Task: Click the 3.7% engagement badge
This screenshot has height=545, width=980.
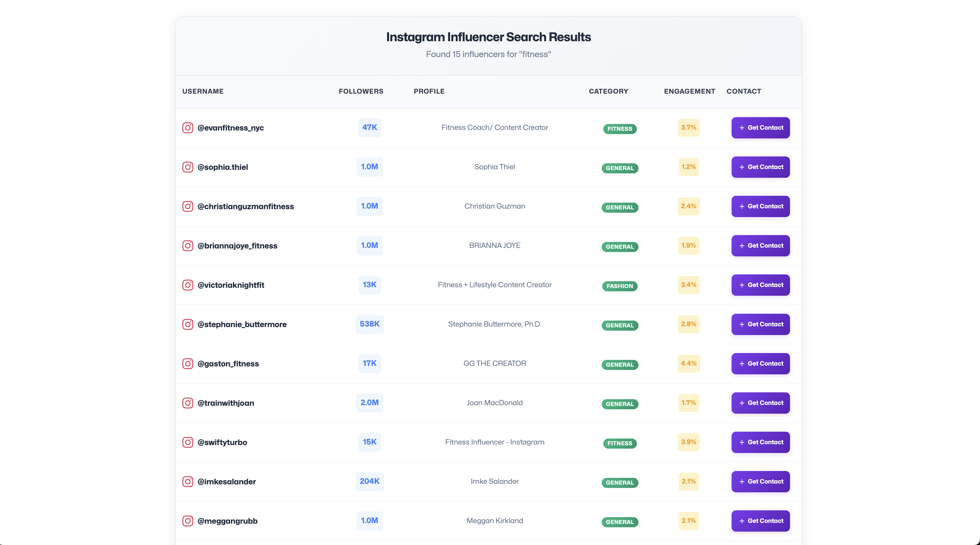Action: point(688,128)
